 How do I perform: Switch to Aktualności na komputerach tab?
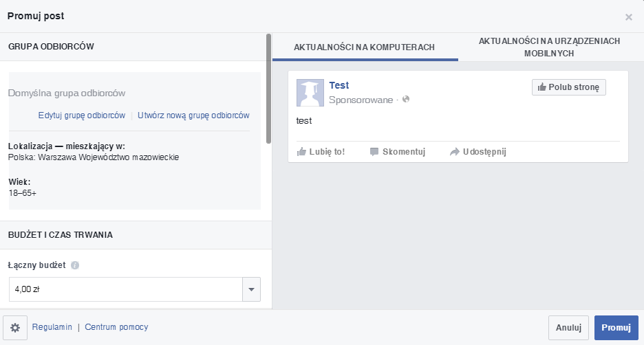click(x=365, y=47)
